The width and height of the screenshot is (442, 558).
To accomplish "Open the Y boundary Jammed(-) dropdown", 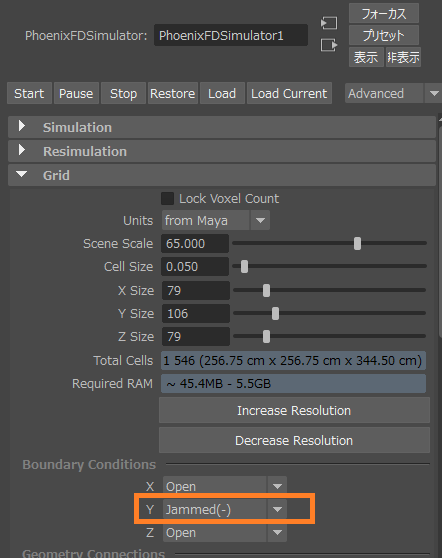I will click(x=225, y=509).
